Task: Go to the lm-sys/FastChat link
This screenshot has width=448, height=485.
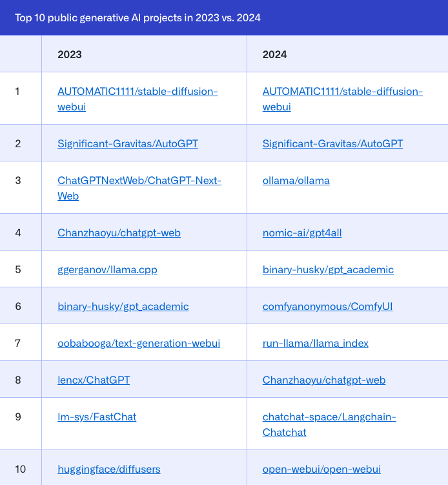Action: tap(97, 417)
